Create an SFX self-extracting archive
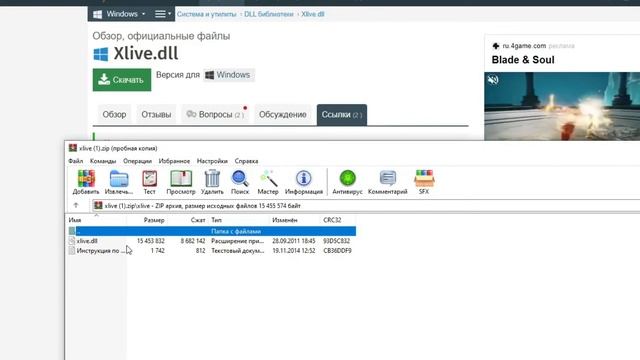Screen dimensions: 640x360 coord(424,182)
